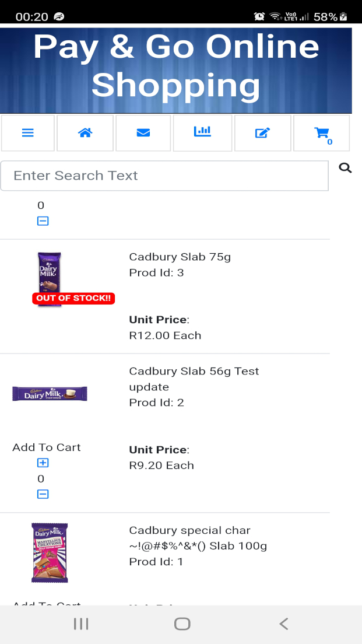Open the shopping cart icon

pos(322,134)
